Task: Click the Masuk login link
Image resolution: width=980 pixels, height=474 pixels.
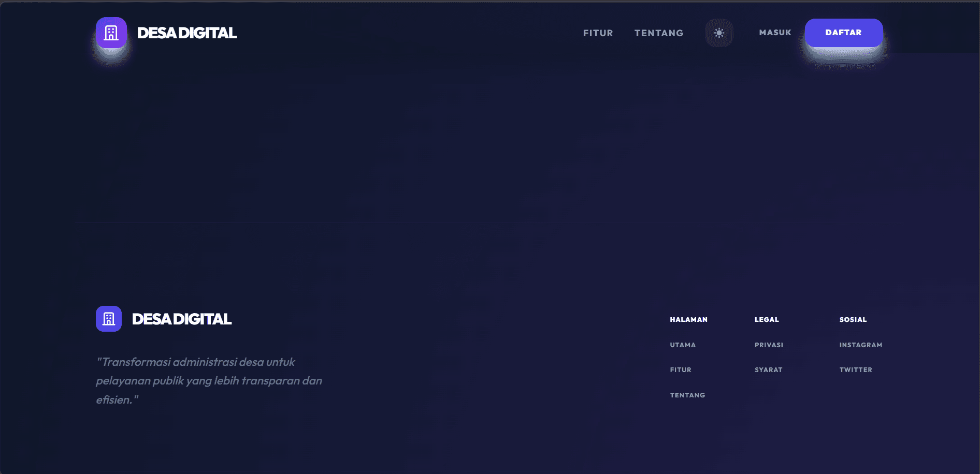Action: pyautogui.click(x=775, y=33)
